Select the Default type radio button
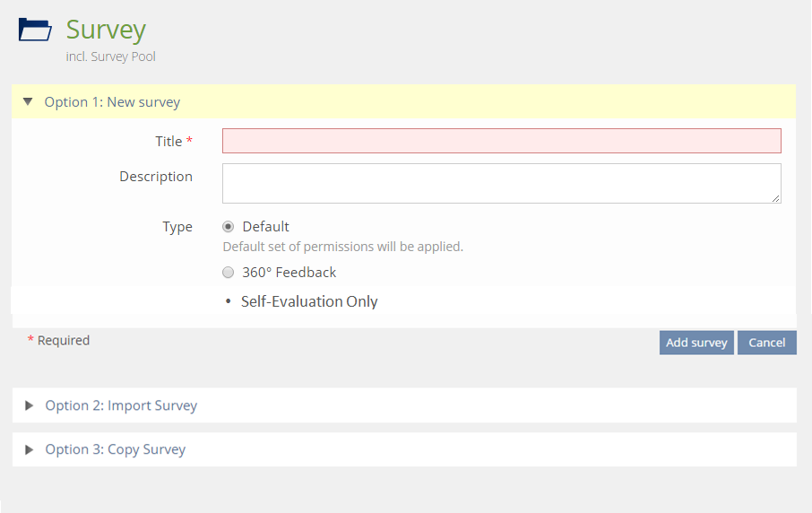This screenshot has height=513, width=812. pyautogui.click(x=229, y=227)
